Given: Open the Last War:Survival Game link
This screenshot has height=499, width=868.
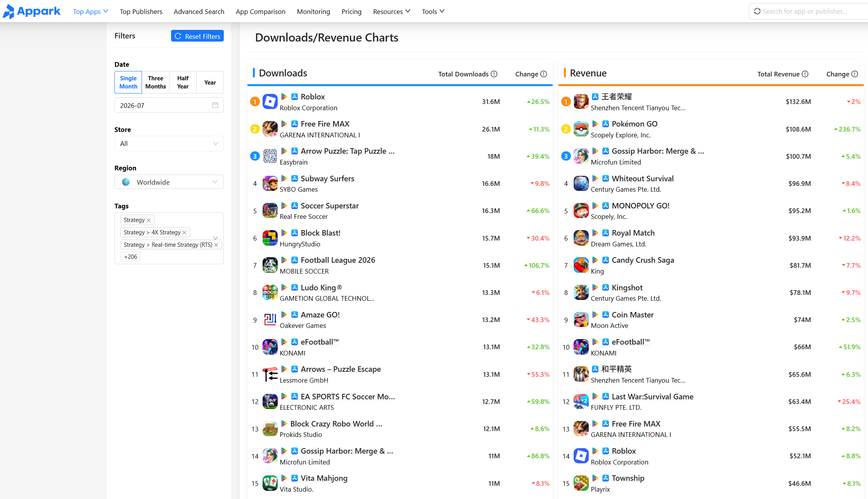Looking at the screenshot, I should [652, 397].
